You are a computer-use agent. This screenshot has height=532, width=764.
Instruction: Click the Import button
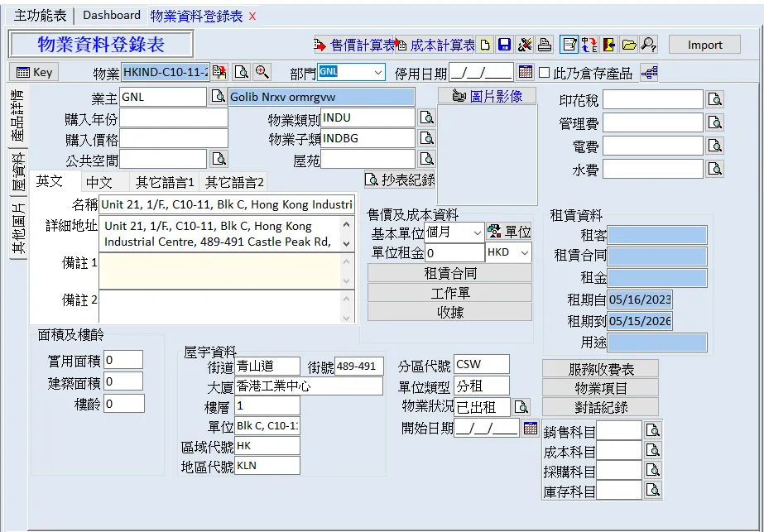(x=704, y=45)
